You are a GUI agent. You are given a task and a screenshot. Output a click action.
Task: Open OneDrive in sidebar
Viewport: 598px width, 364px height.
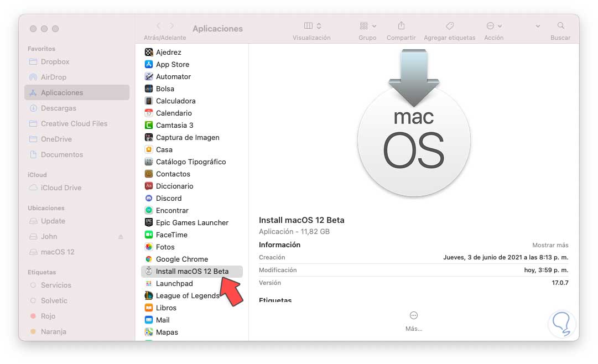click(77, 139)
